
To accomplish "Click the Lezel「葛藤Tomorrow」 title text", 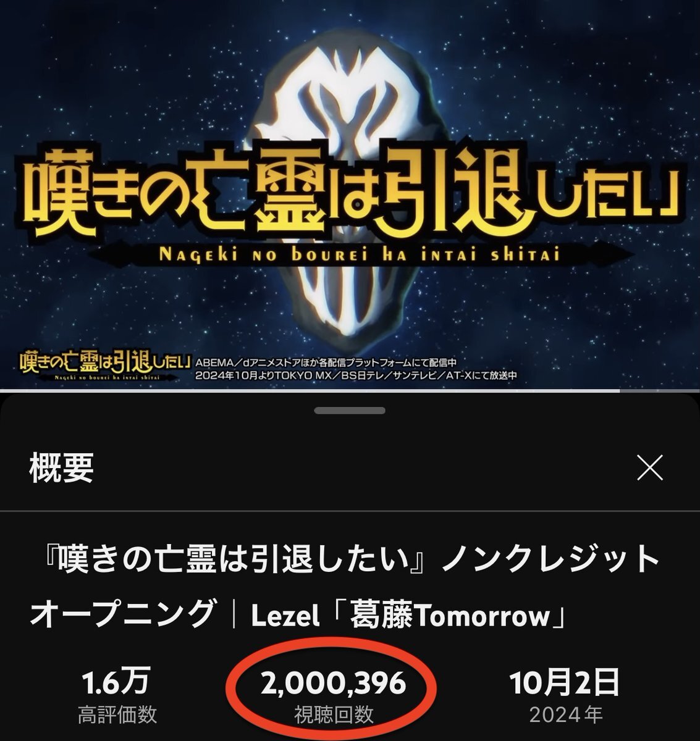I will [408, 616].
